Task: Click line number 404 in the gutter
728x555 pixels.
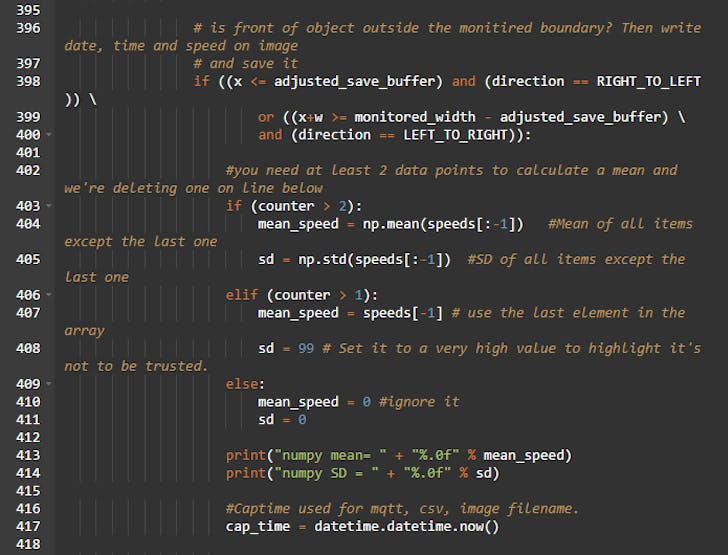Action: point(28,224)
